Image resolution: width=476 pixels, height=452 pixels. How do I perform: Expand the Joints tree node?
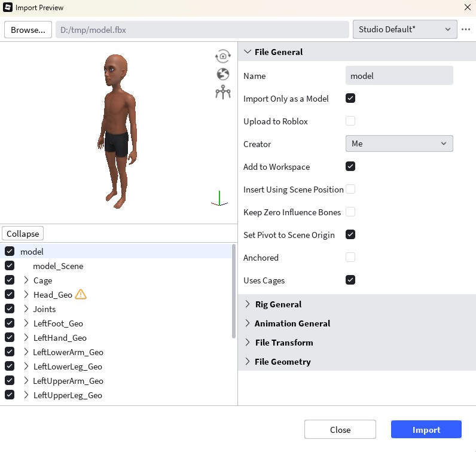26,309
